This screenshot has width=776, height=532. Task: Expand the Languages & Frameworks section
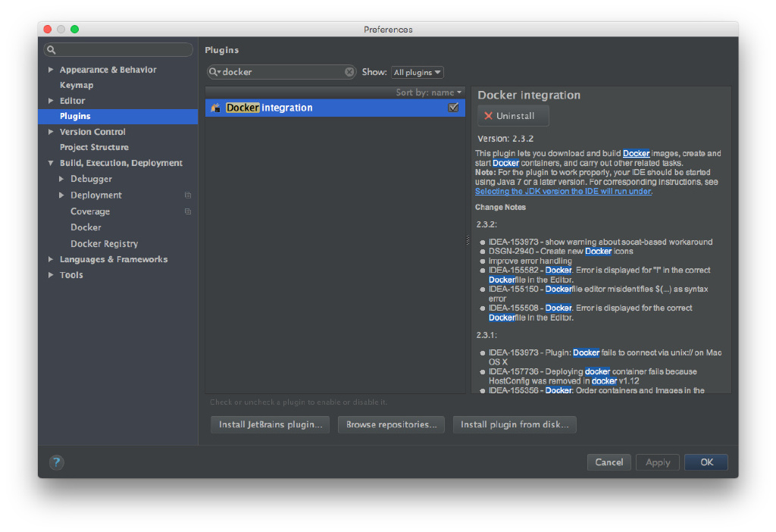click(x=51, y=259)
